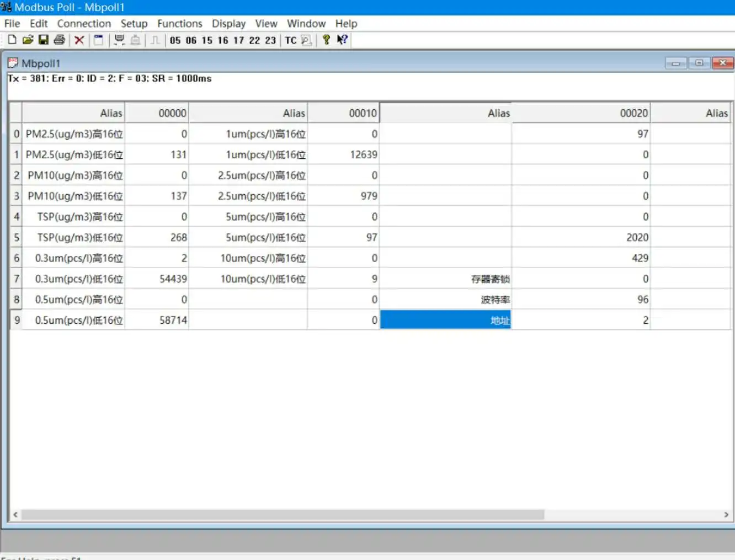Viewport: 735px width, 560px height.
Task: Click left arrow of horizontal scrollbar
Action: point(15,514)
